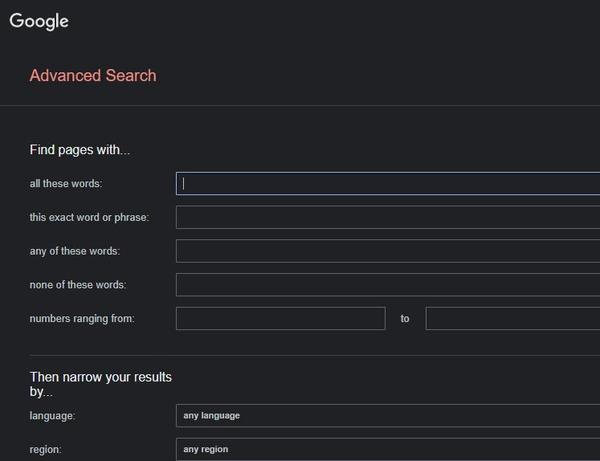Viewport: 600px width, 461px height.
Task: Click the "language:" label text
Action: 53,416
